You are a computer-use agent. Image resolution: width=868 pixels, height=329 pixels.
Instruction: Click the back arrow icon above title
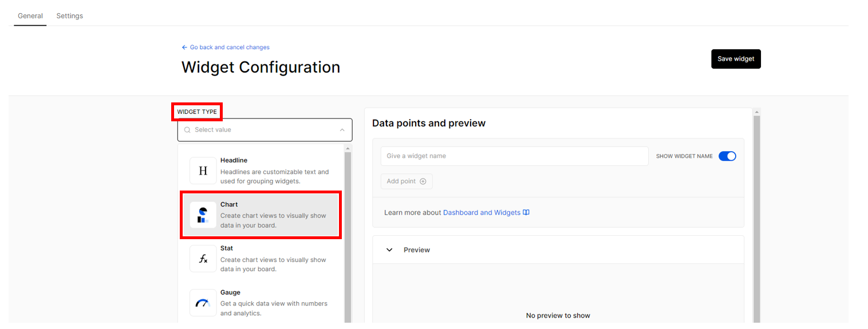pos(184,47)
